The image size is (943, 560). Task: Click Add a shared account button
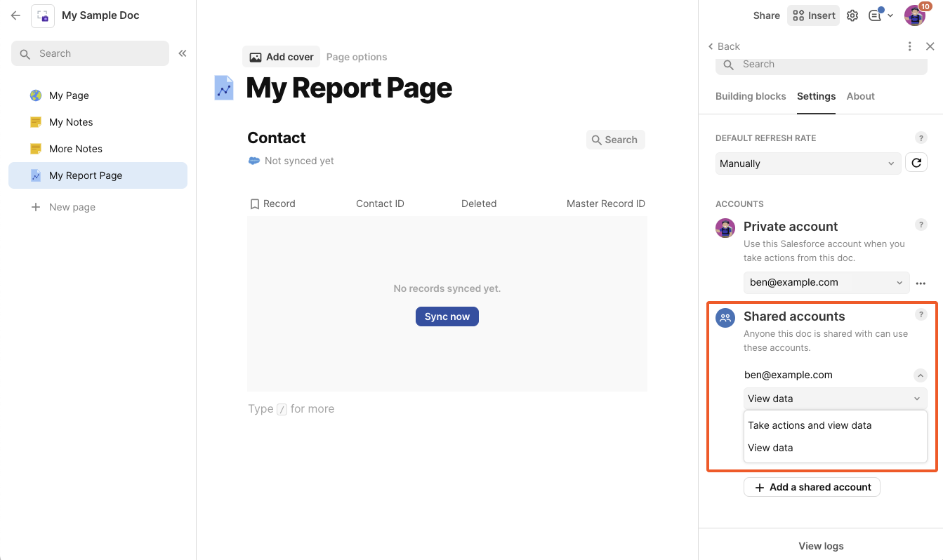(x=812, y=487)
